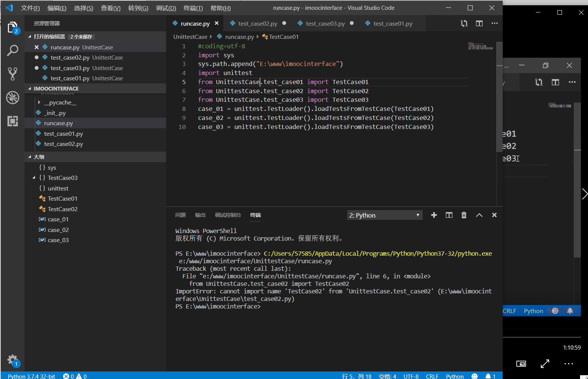Switch to the Problems panel tab
588x379 pixels.
pos(181,215)
